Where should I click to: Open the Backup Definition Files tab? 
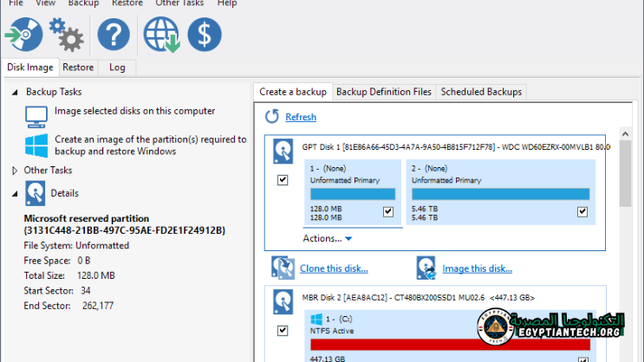click(x=383, y=92)
